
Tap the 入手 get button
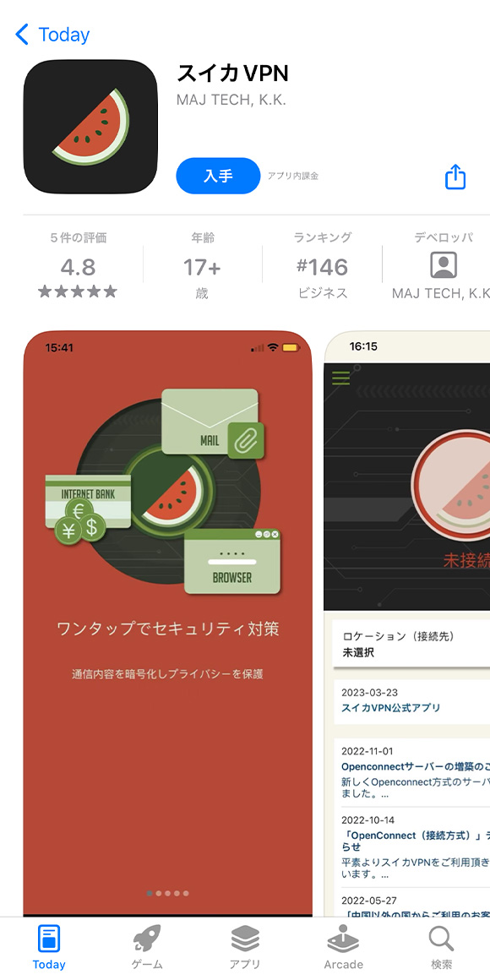[x=218, y=176]
